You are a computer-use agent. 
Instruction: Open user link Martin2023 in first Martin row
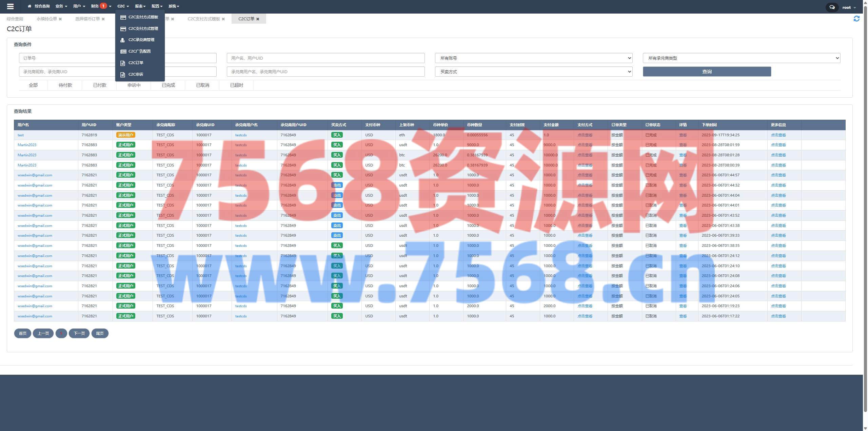[x=27, y=145]
